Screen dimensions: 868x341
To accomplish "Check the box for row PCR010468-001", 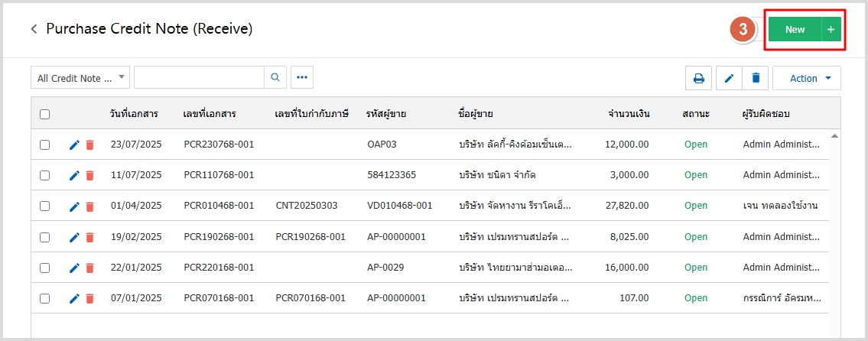I will [45, 206].
